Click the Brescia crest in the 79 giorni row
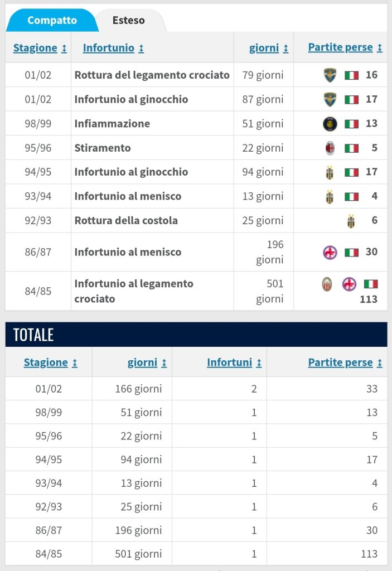The image size is (392, 571). [330, 75]
